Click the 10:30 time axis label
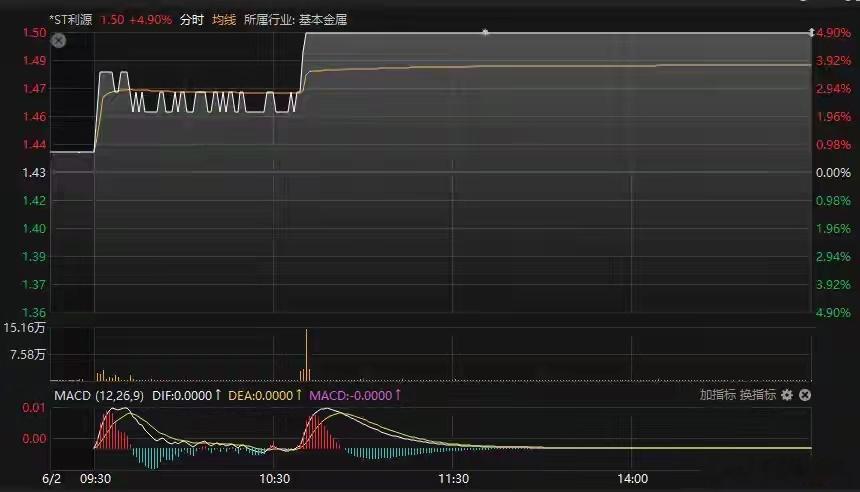This screenshot has height=492, width=860. (x=274, y=479)
